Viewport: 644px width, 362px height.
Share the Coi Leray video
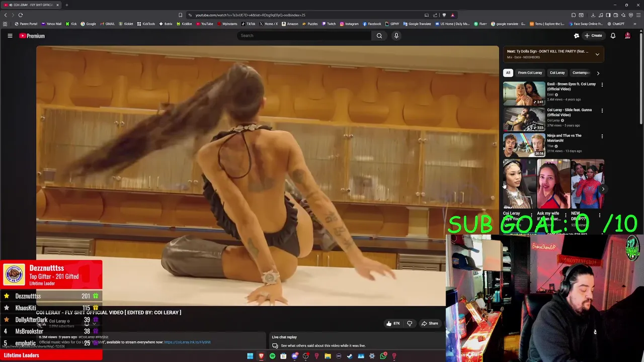(430, 323)
